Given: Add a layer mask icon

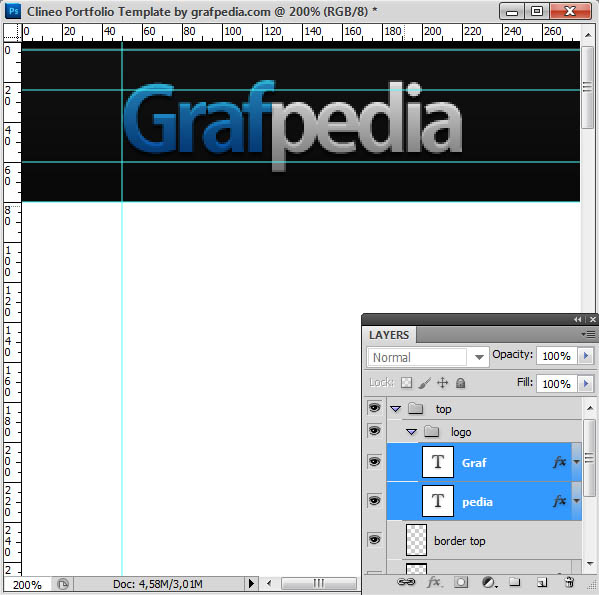Looking at the screenshot, I should pyautogui.click(x=461, y=582).
